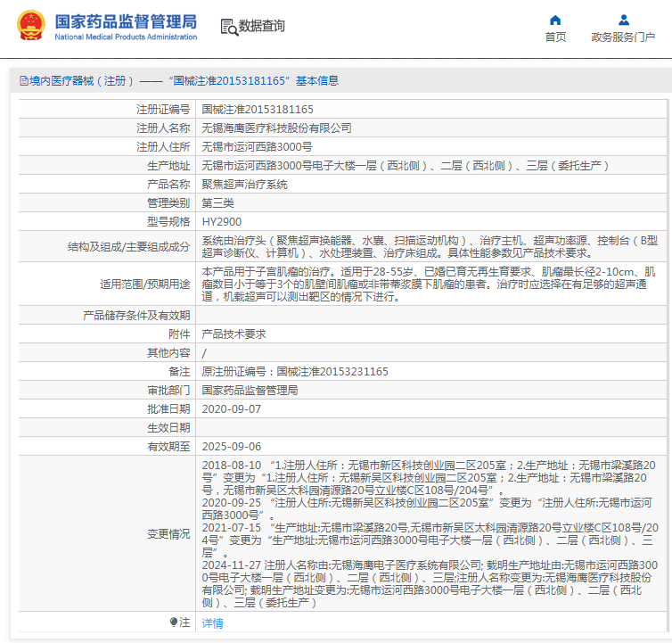
Task: Click the 注册人名称 row label
Action: pos(163,128)
